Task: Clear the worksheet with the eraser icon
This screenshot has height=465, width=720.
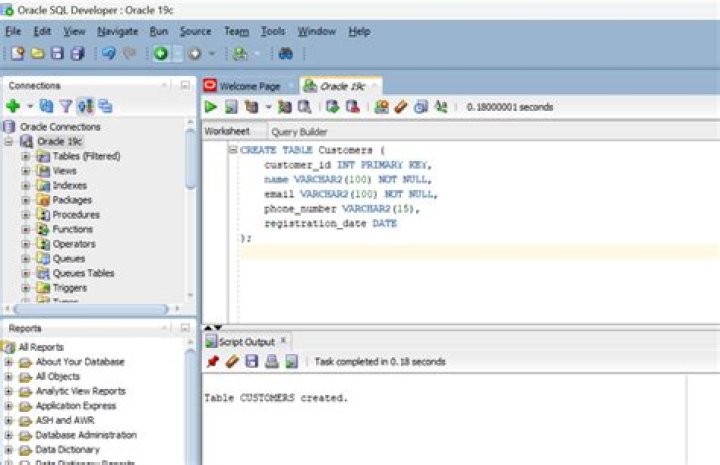Action: point(401,107)
